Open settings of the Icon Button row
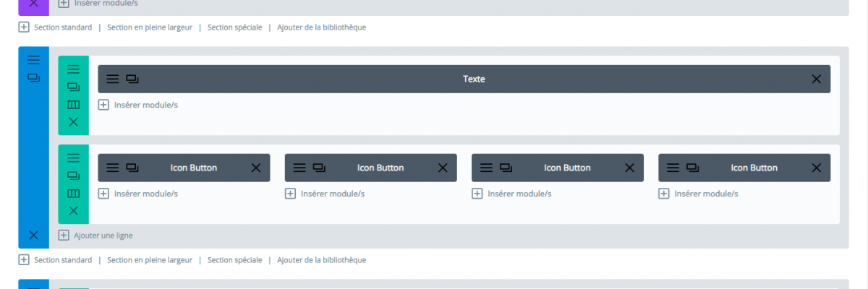 73,158
